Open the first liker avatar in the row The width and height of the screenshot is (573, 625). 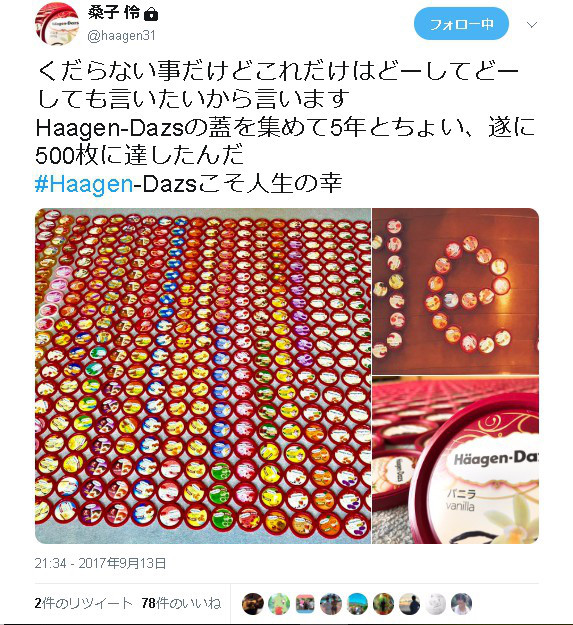coord(253,603)
